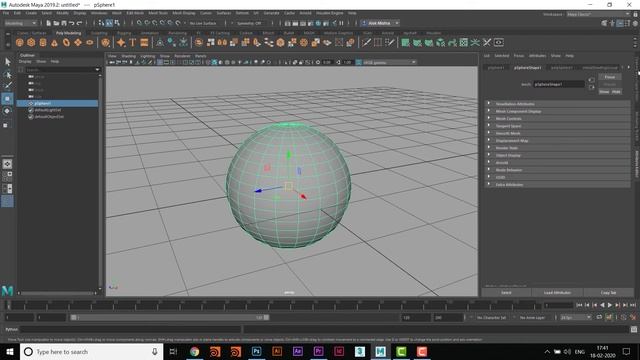Activate the Rotate tool in the toolbox
The height and width of the screenshot is (360, 640).
coord(7,111)
